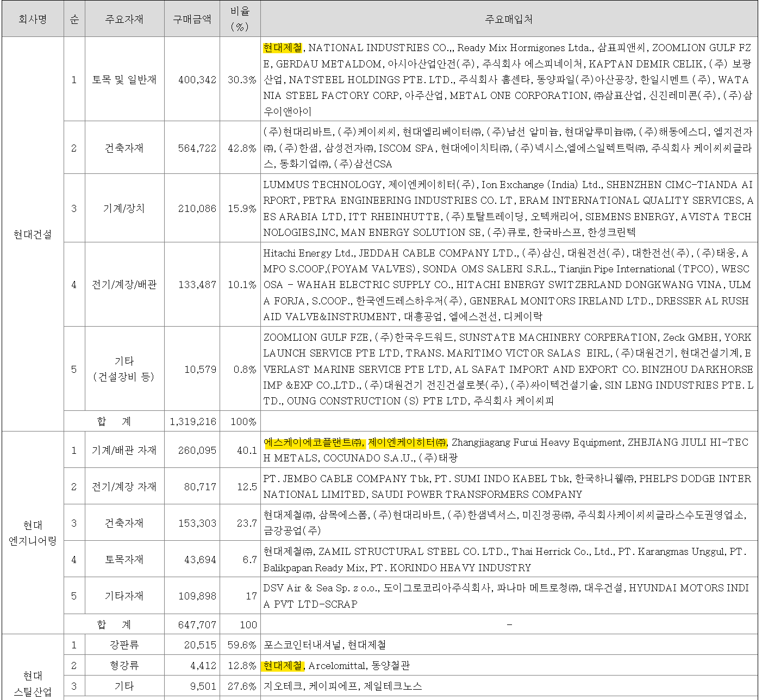Click the 회사명 column header
The width and height of the screenshot is (762, 700).
(33, 19)
